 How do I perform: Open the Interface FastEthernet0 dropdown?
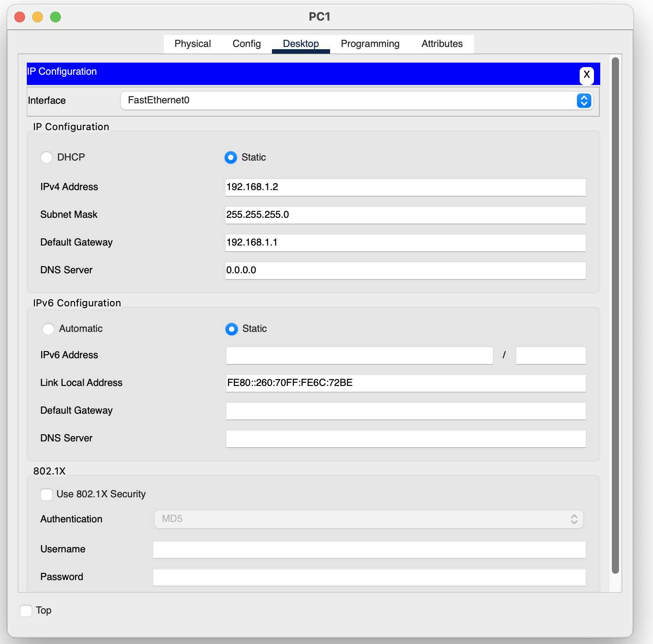coord(356,101)
